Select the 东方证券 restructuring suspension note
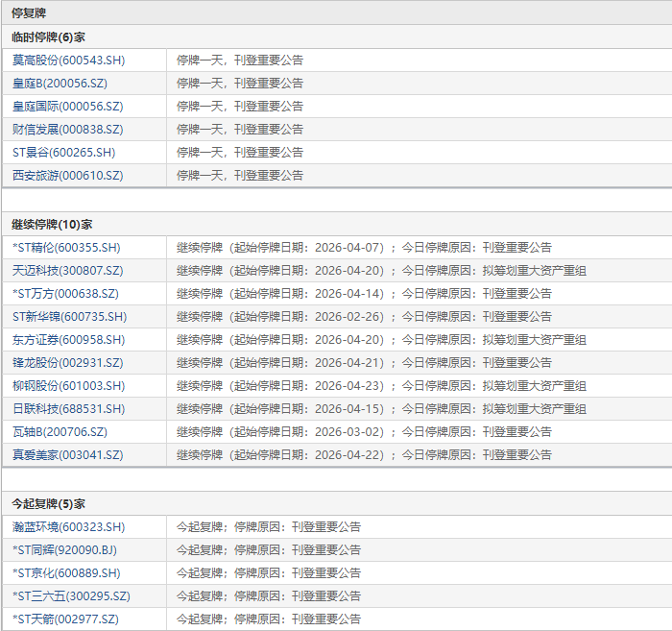Image resolution: width=672 pixels, height=631 pixels. point(381,340)
